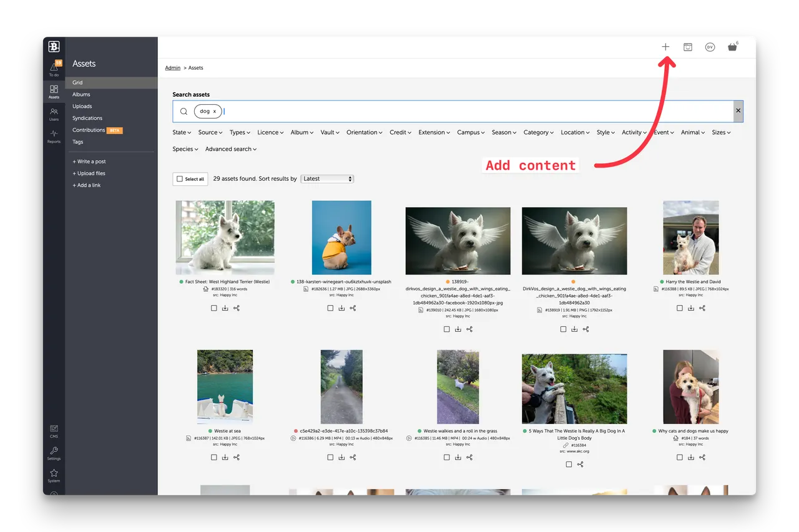This screenshot has height=532, width=799.
Task: Open the To do sidebar icon
Action: point(54,68)
